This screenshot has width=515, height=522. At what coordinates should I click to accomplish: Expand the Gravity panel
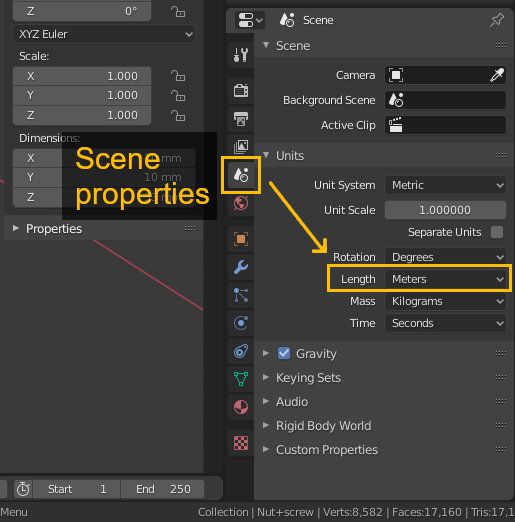pos(266,353)
